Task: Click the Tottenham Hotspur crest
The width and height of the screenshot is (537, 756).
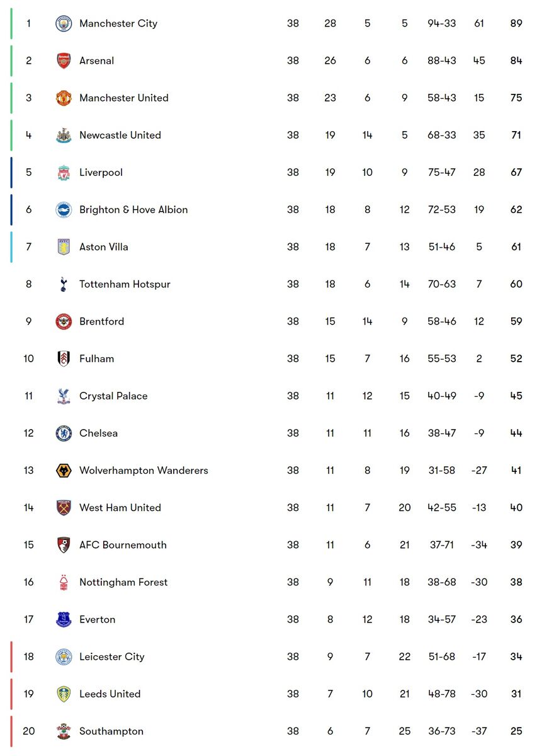Action: [x=64, y=284]
